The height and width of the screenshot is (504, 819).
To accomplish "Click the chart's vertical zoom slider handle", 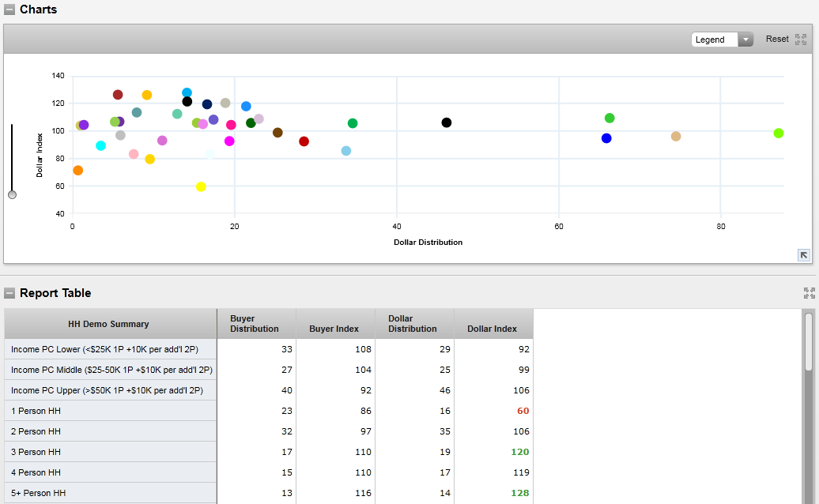I will click(x=12, y=194).
